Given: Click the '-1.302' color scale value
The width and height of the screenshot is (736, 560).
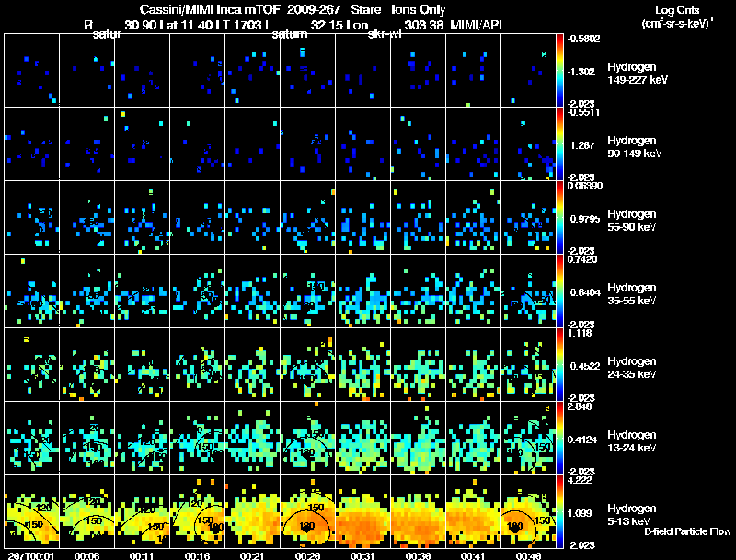Looking at the screenshot, I should (581, 72).
